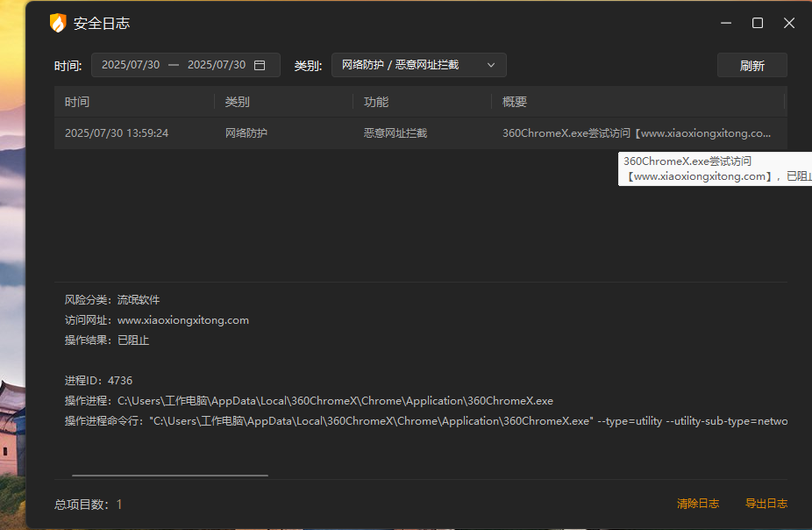Minimize the 安全日志 window
The image size is (812, 530).
click(x=726, y=23)
